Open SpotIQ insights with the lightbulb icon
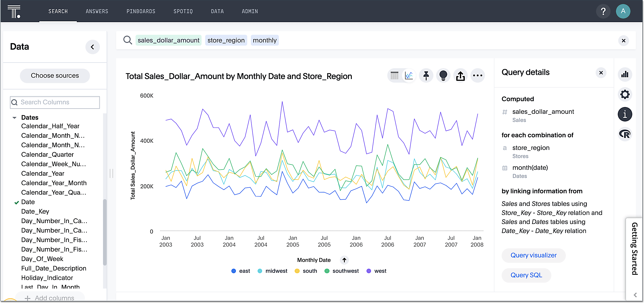Viewport: 644px width, 303px height. pyautogui.click(x=443, y=75)
